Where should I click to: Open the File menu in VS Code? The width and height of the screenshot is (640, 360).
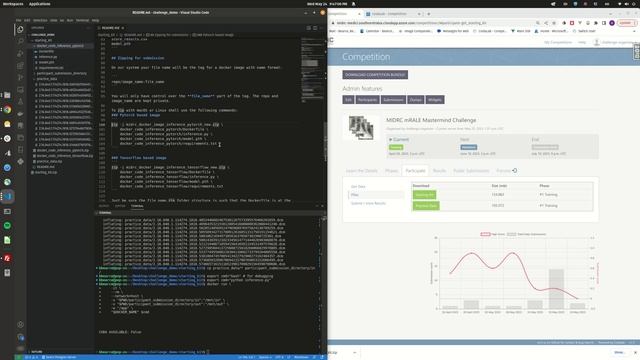pyautogui.click(x=19, y=20)
